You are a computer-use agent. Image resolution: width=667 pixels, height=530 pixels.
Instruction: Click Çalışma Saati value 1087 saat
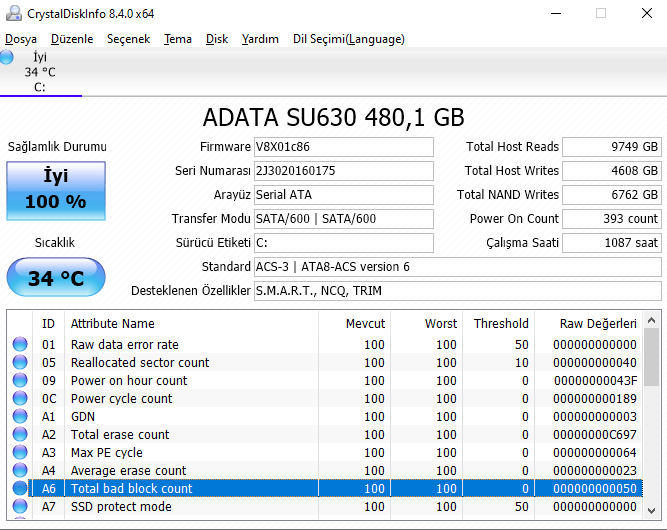coord(612,243)
